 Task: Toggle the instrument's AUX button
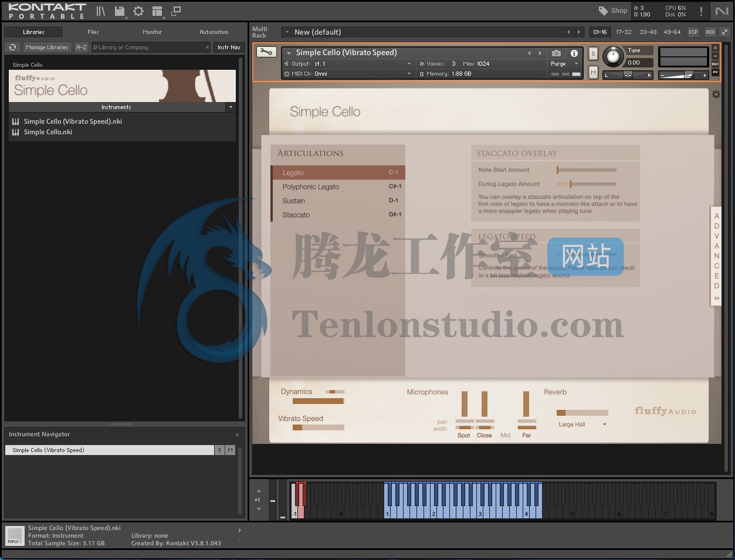point(715,64)
